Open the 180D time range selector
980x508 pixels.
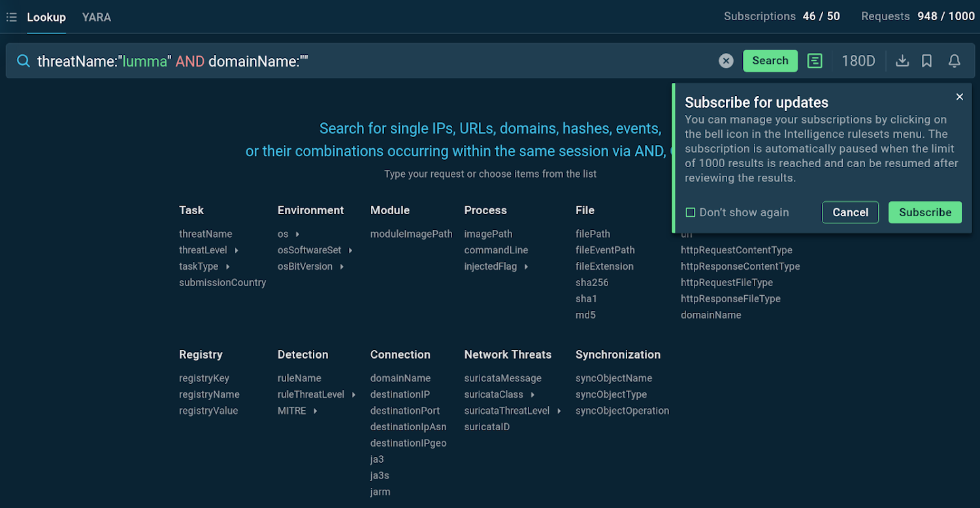coord(858,61)
